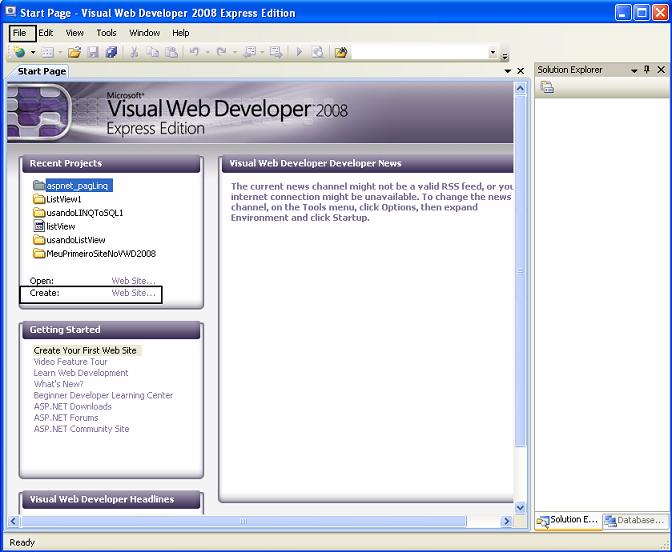Open recent file listView

click(60, 226)
